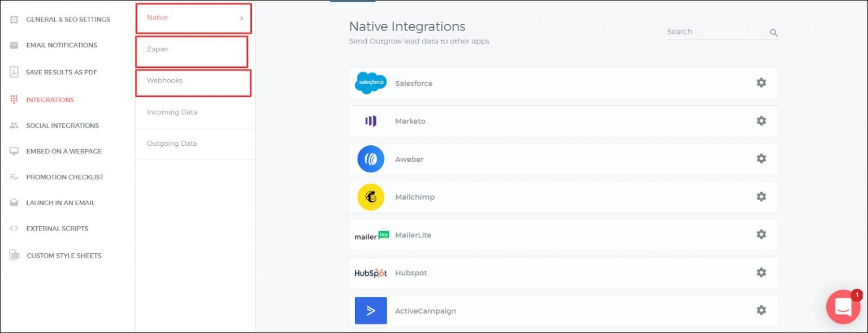
Task: Open General & SEO Settings
Action: point(68,19)
